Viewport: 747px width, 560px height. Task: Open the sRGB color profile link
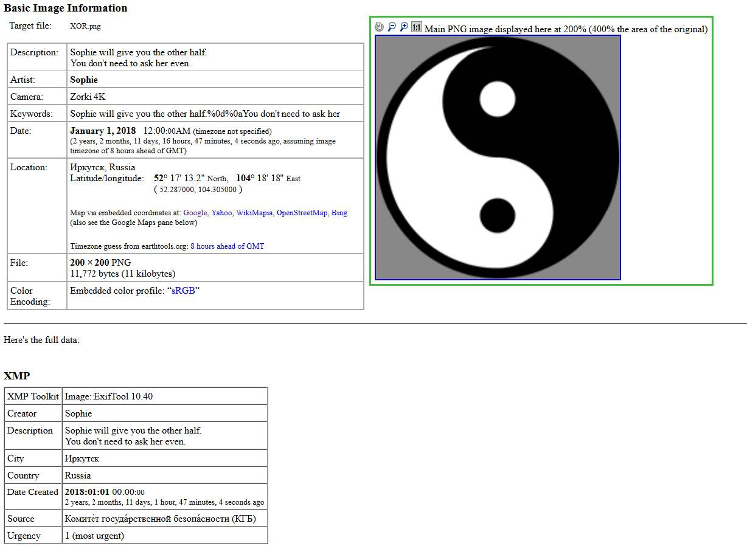183,291
